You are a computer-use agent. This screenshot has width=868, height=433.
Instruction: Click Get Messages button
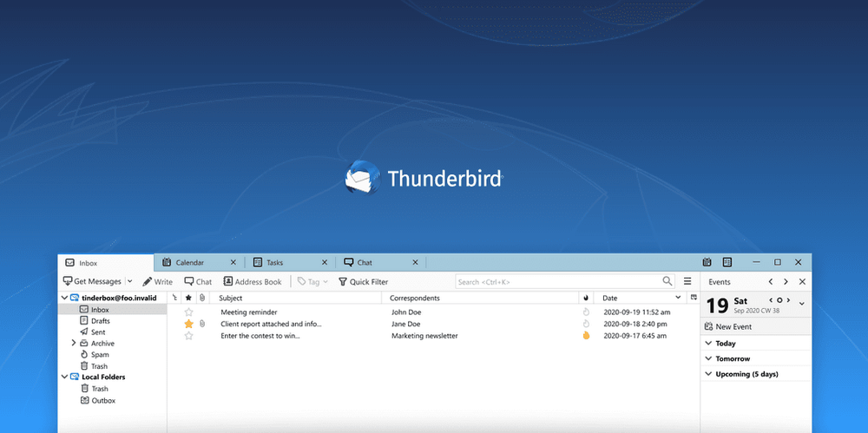pos(92,281)
